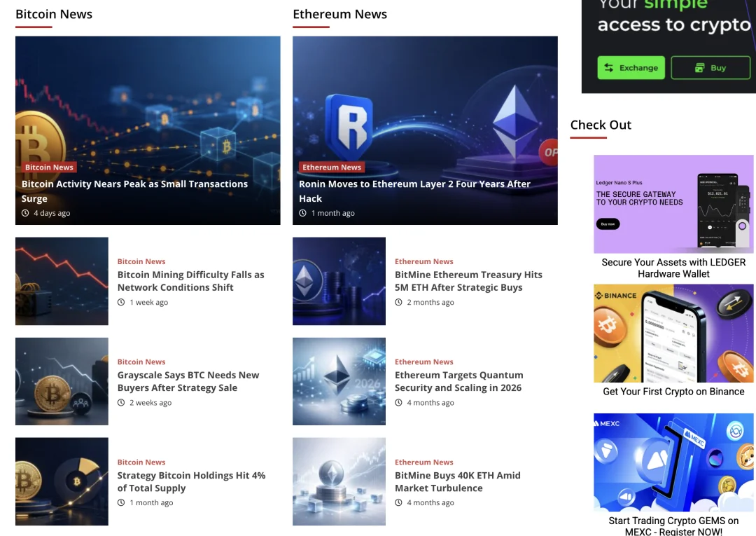
Task: Click the red Bitcoin News tag on featured image
Action: click(49, 167)
